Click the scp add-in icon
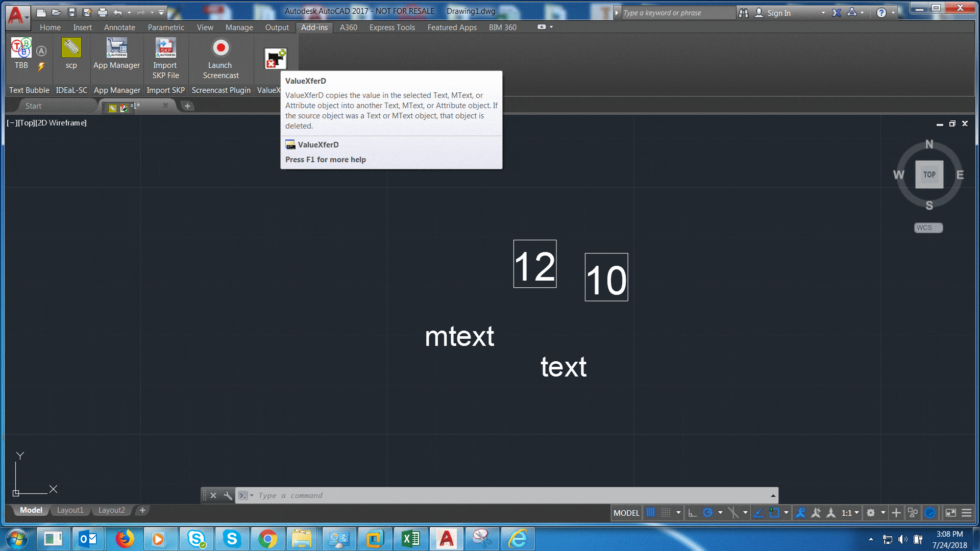Image resolution: width=980 pixels, height=551 pixels. click(x=71, y=48)
